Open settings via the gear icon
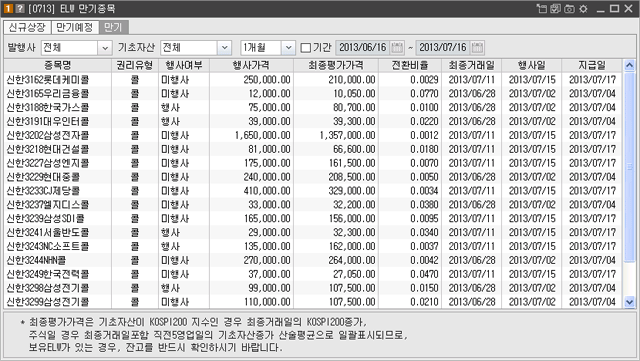This screenshot has height=361, width=640. (x=583, y=9)
